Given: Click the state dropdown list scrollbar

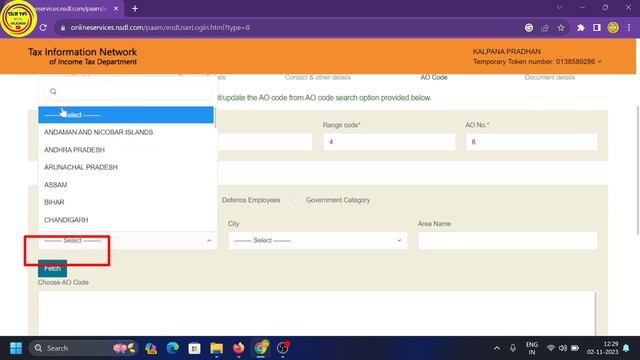Looking at the screenshot, I should click(x=215, y=118).
